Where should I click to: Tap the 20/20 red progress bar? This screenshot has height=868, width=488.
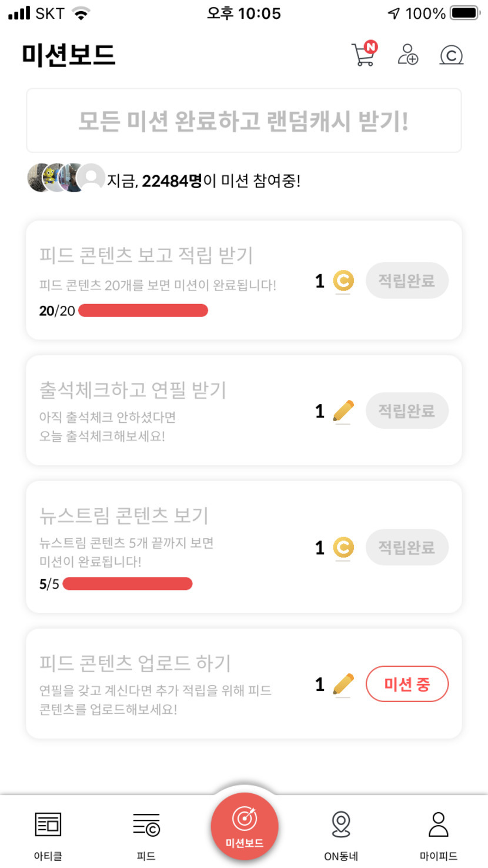click(x=143, y=311)
